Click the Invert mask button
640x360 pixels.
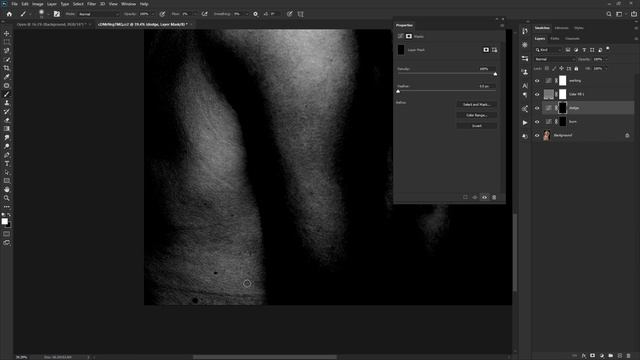tap(476, 126)
